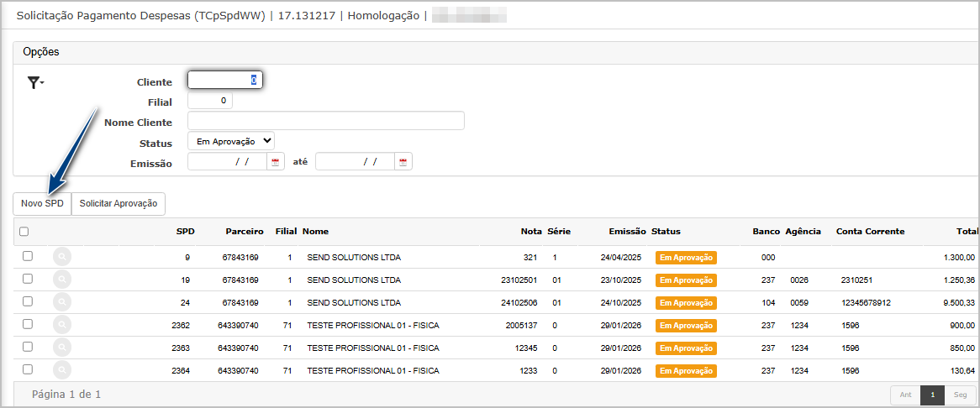The height and width of the screenshot is (408, 980).
Task: Toggle the select-all checkbox in table header
Action: 24,232
